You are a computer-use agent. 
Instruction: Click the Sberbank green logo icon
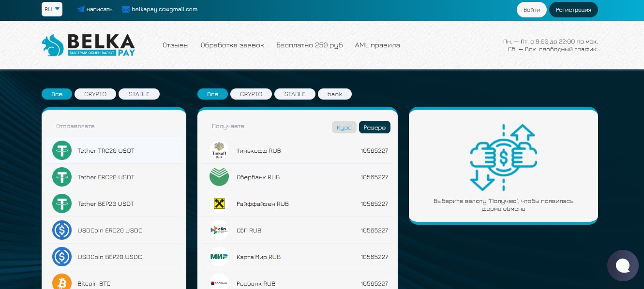pyautogui.click(x=219, y=177)
